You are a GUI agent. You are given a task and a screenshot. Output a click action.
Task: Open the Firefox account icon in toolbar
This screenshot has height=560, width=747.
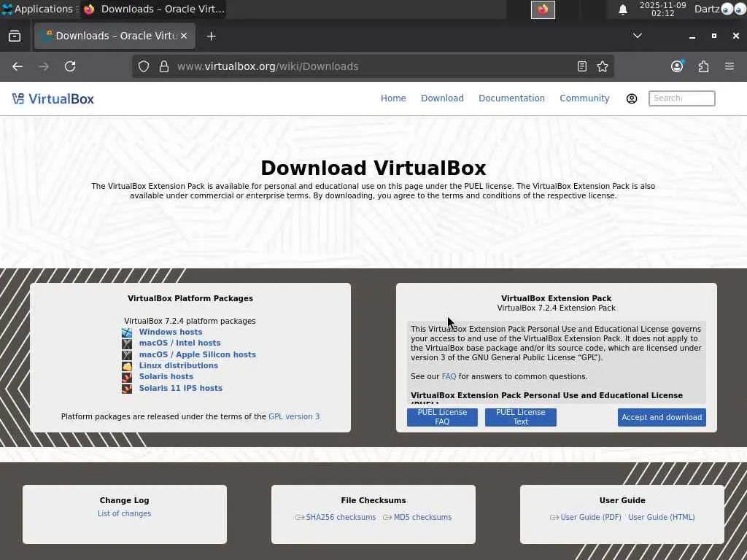tap(677, 66)
